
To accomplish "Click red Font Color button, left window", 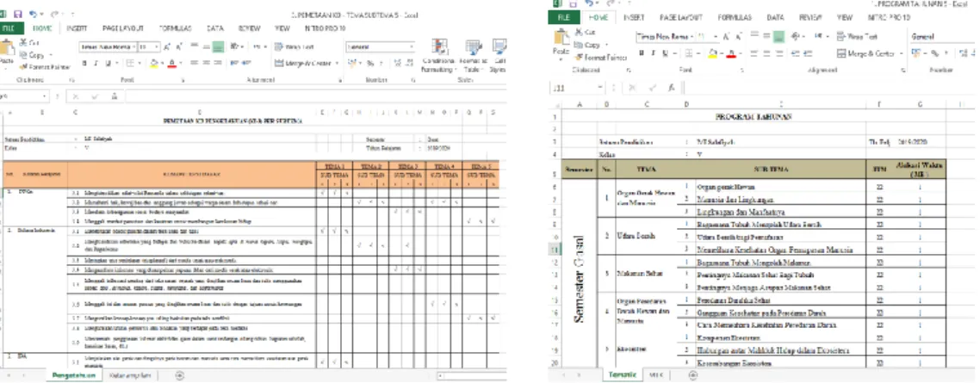I will click(171, 63).
